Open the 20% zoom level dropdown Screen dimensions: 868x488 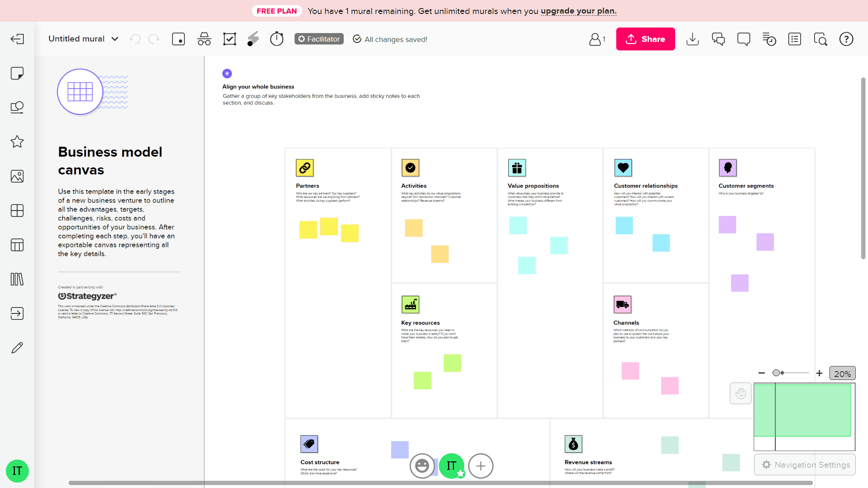tap(842, 374)
